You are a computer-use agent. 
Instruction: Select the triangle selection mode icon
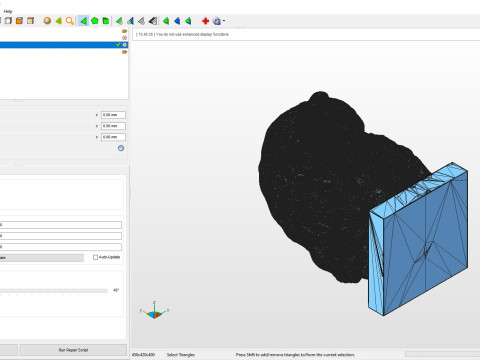coord(83,21)
